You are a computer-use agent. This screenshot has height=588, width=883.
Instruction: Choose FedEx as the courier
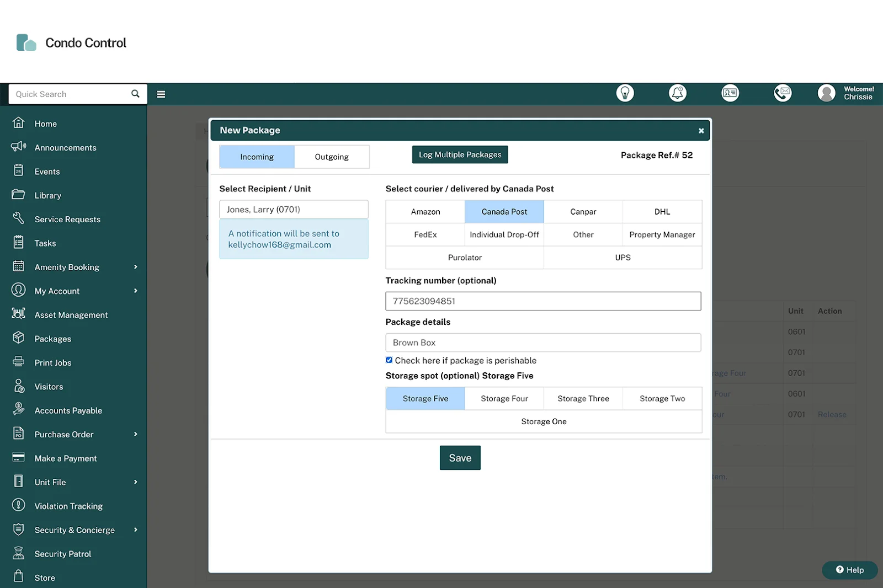tap(425, 235)
